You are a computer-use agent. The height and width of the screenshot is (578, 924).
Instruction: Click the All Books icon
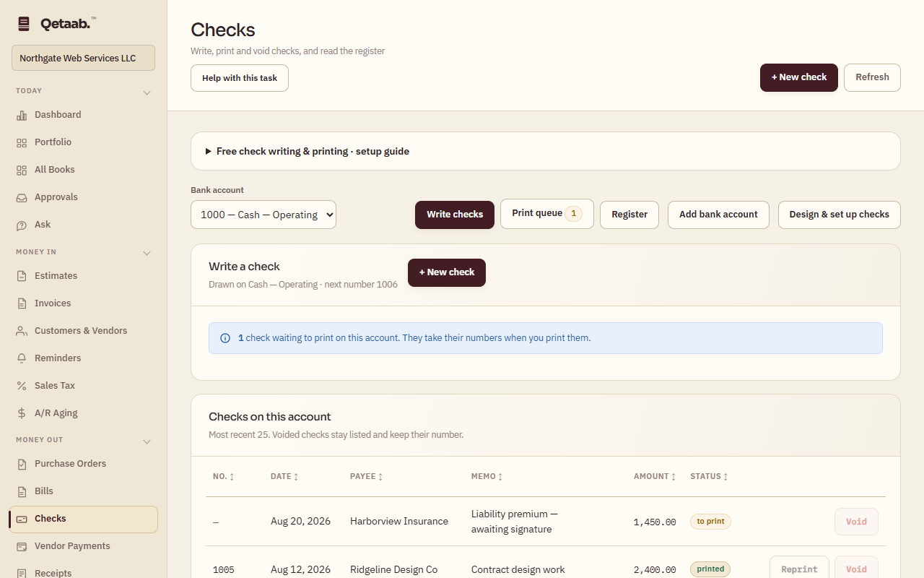point(22,170)
